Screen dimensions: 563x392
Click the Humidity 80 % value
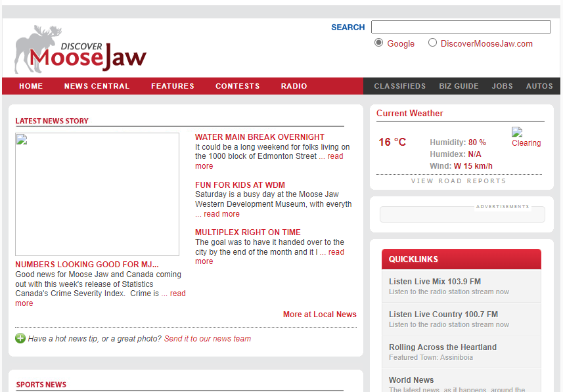[x=477, y=142]
